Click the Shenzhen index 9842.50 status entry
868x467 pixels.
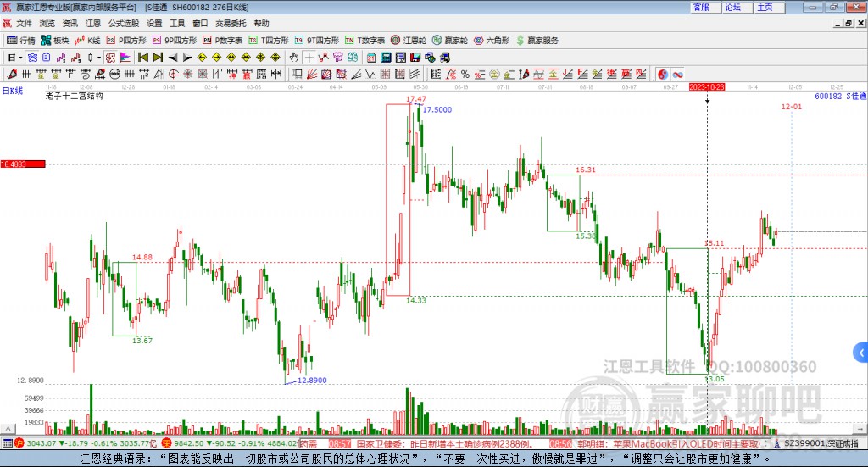click(x=230, y=443)
